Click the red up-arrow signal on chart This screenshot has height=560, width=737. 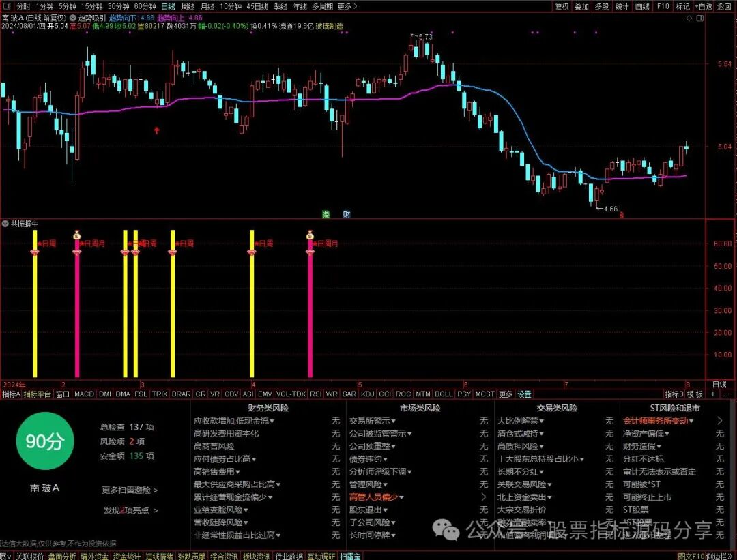(157, 130)
